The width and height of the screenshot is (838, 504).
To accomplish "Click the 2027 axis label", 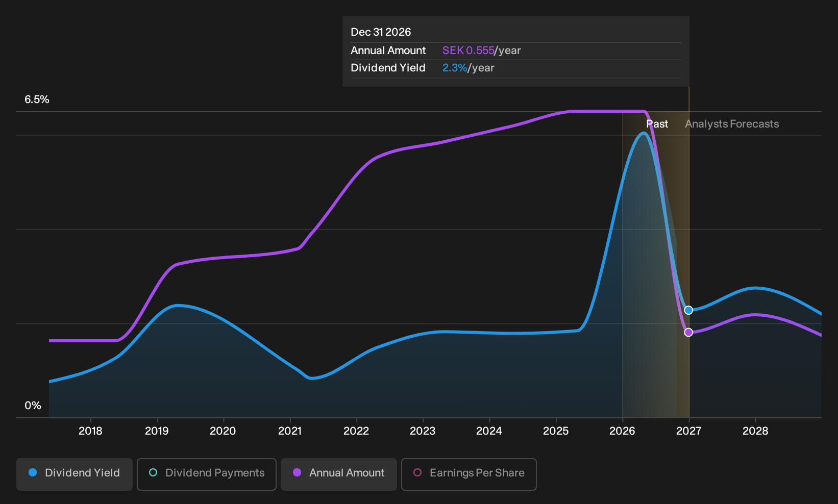I will [x=689, y=431].
